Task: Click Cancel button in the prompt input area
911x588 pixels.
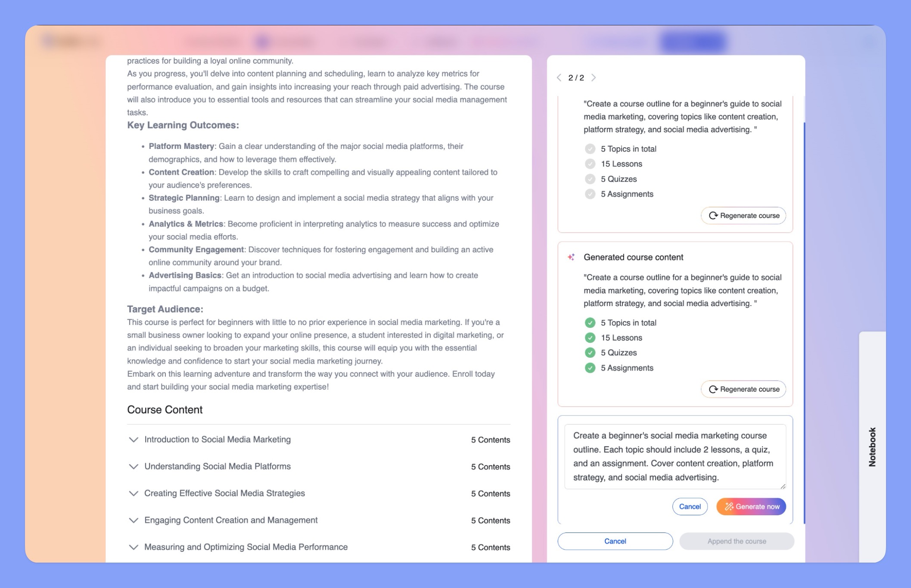Action: pyautogui.click(x=690, y=506)
